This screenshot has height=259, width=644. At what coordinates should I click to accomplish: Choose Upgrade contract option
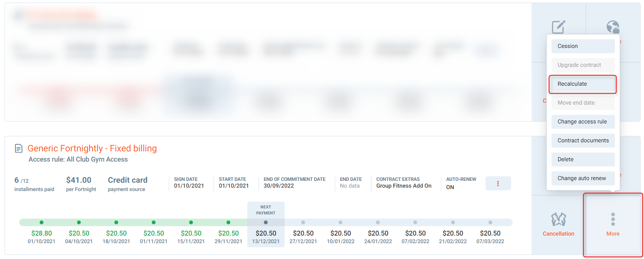[583, 65]
